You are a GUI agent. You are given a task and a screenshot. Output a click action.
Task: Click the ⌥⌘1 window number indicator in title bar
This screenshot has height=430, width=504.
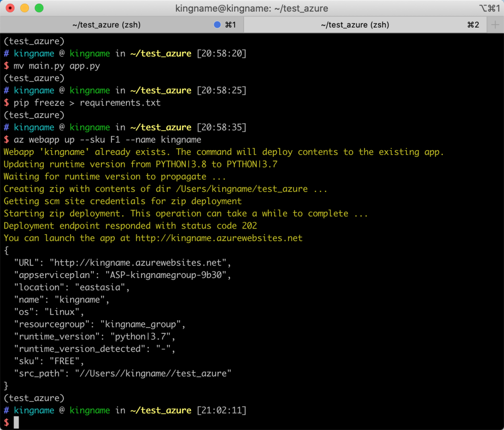(x=490, y=8)
